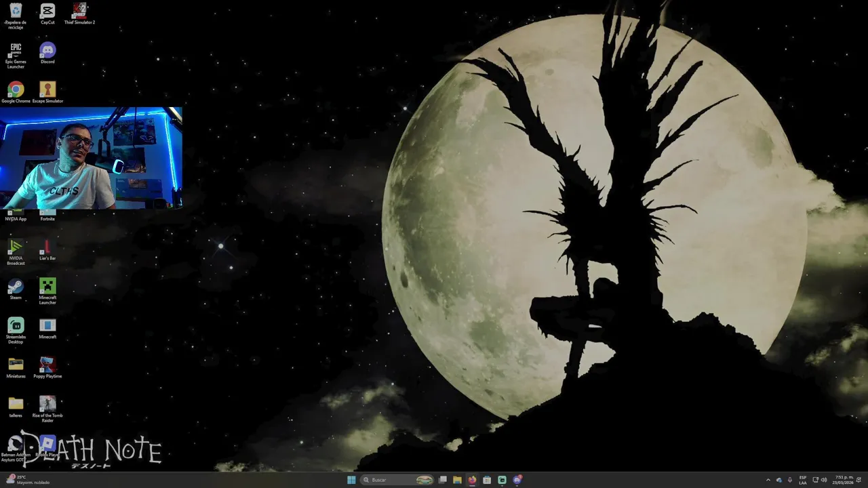Click the cloud icon in system tray

pos(778,480)
